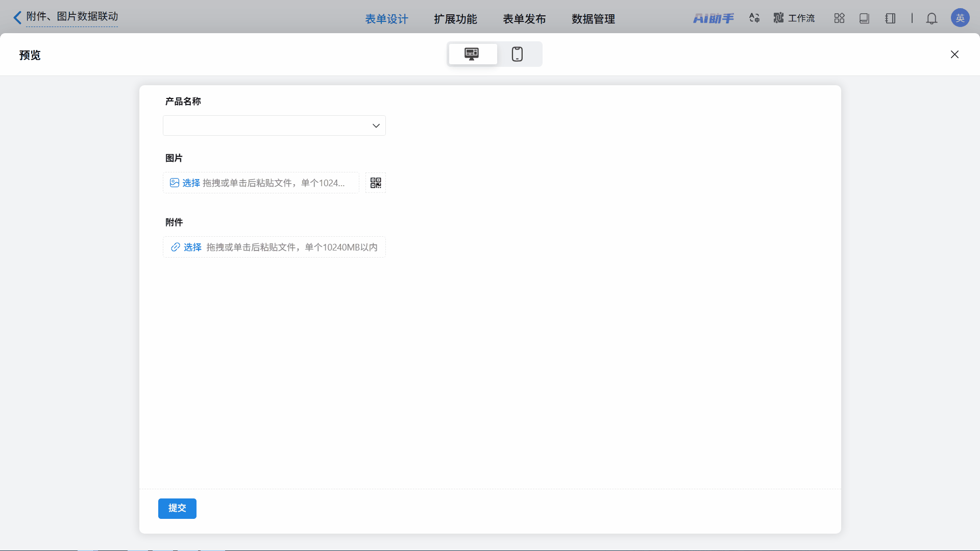Open the notification bell
Image resolution: width=980 pixels, height=551 pixels.
932,18
